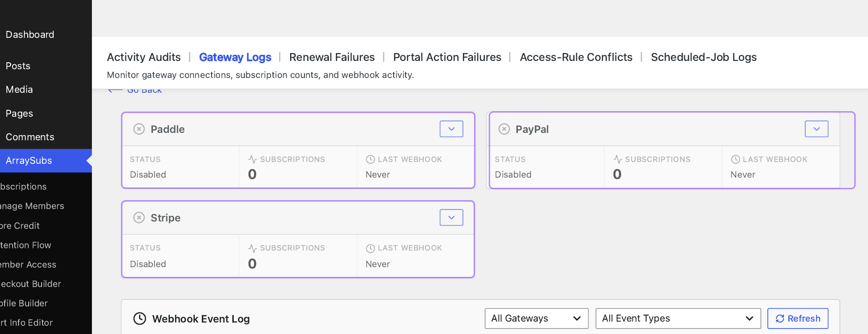Image resolution: width=868 pixels, height=334 pixels.
Task: Click Stripe's last webhook clock icon
Action: pyautogui.click(x=370, y=248)
